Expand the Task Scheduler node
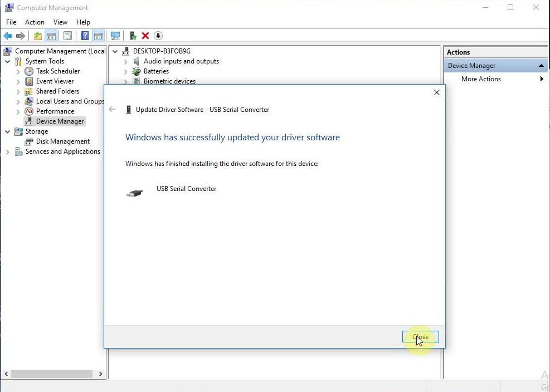The width and height of the screenshot is (550, 392). point(18,71)
